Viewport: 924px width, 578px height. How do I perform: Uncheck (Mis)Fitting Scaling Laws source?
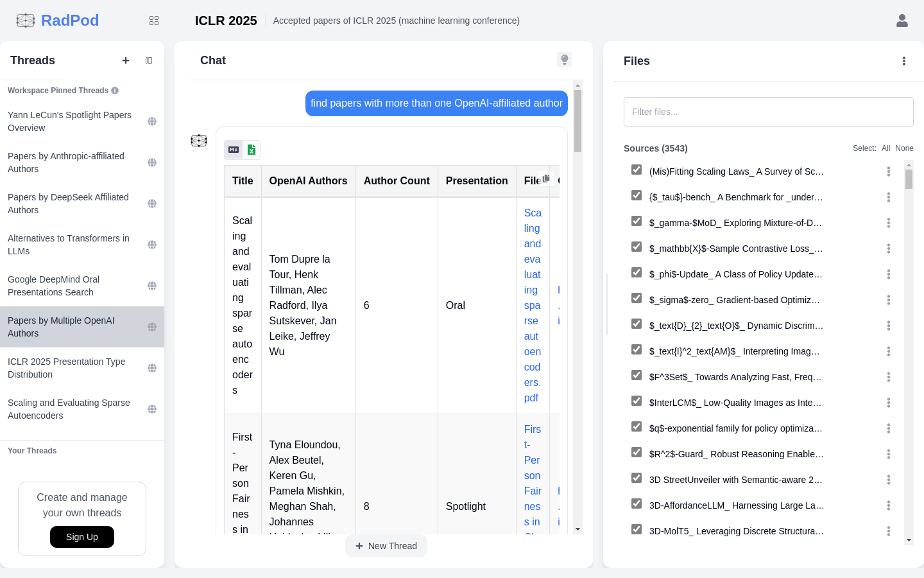click(x=637, y=170)
